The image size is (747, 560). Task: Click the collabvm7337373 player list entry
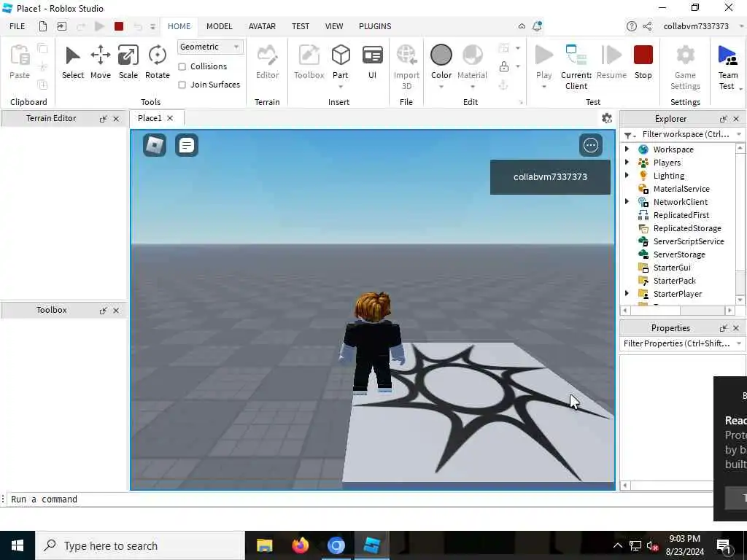point(550,176)
